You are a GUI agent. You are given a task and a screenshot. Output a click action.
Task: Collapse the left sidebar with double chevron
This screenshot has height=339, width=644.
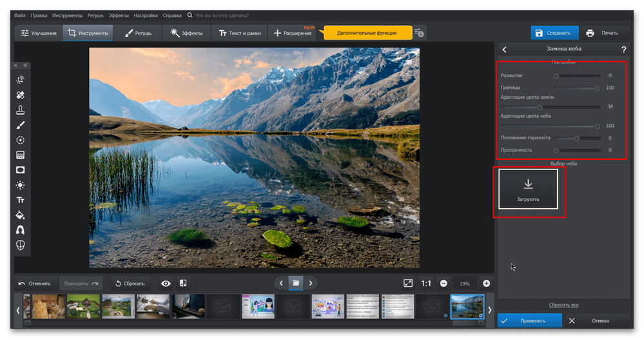(x=26, y=65)
